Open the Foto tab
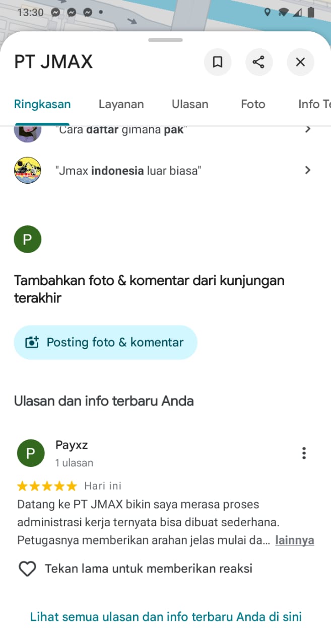This screenshot has width=331, height=644. click(x=253, y=104)
